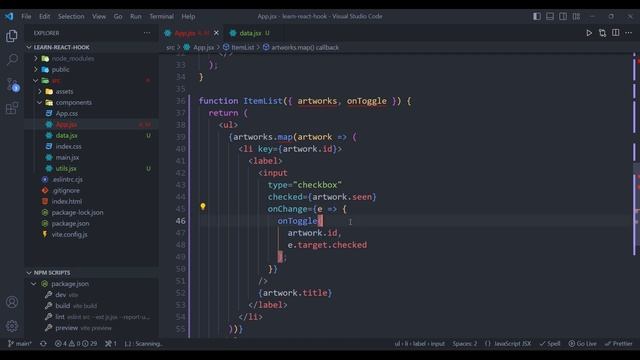Run the build npm script
This screenshot has width=640, height=360.
[91, 306]
